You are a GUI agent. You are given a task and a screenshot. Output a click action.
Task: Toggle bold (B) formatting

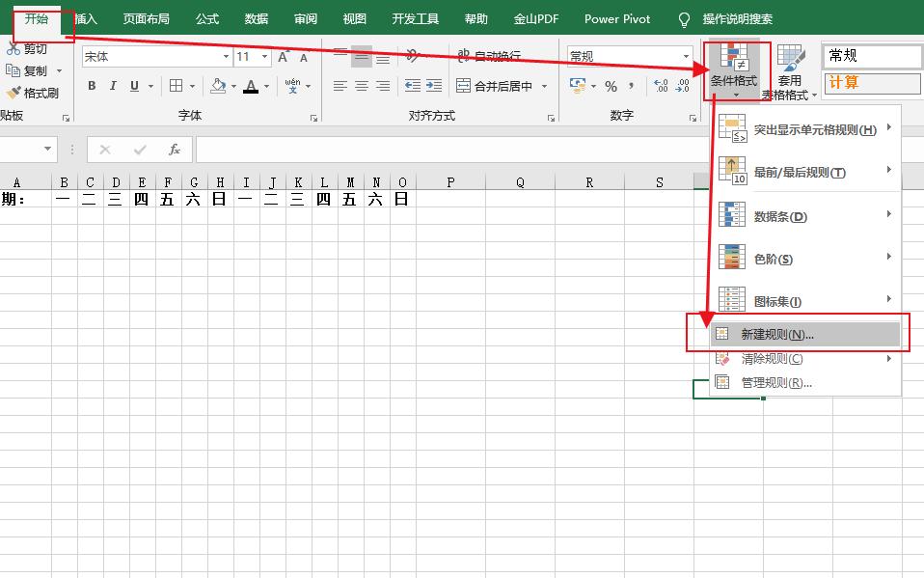(94, 85)
